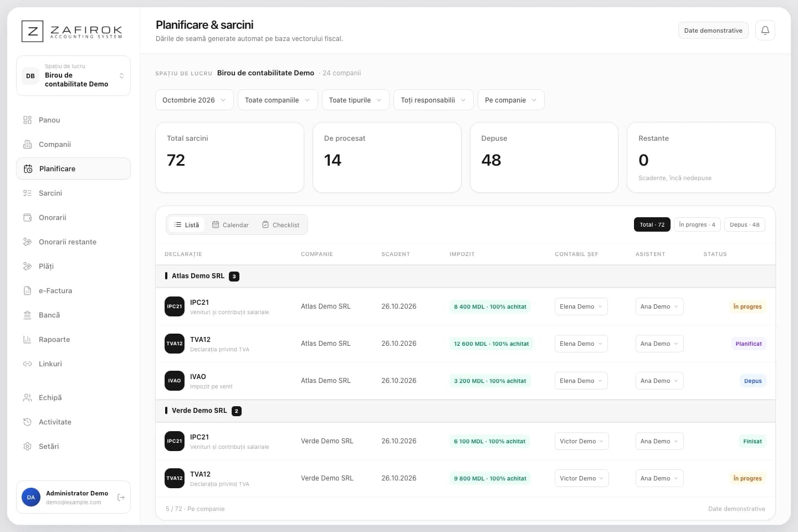Screen dimensions: 798x532
Task: Open the Pe companie grouping dropdown
Action: [x=511, y=100]
